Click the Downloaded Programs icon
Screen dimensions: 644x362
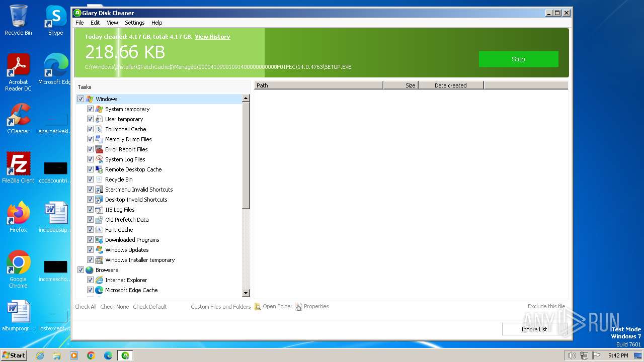99,240
